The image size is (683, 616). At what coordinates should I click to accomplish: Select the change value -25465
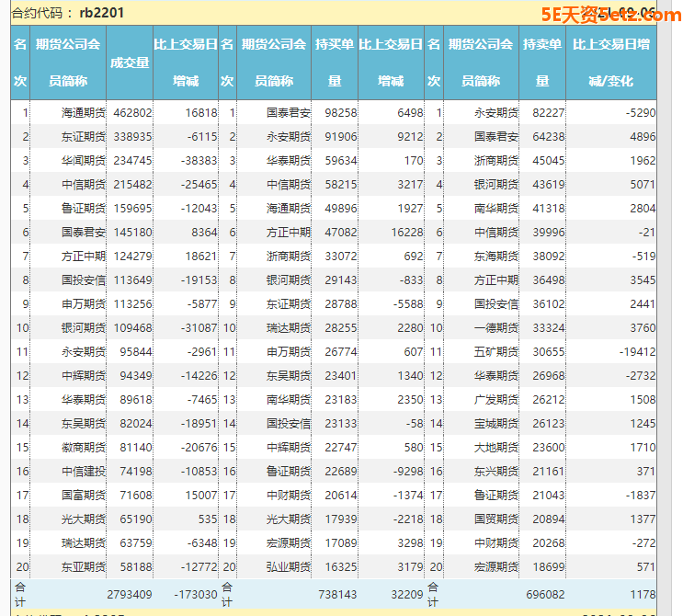[199, 185]
